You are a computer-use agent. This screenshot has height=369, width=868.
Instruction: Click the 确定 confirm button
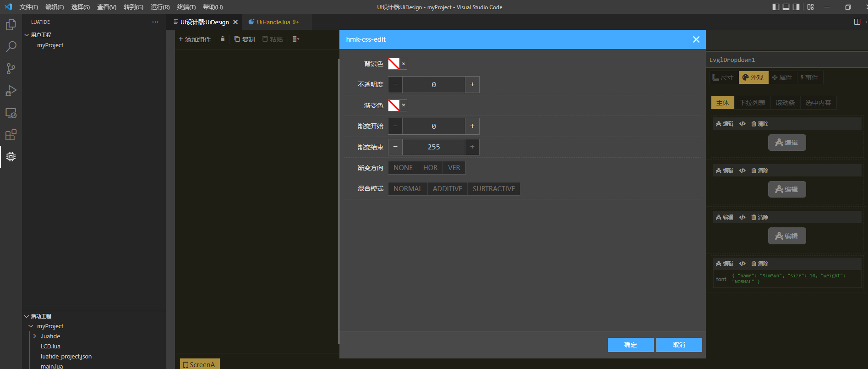click(x=630, y=345)
